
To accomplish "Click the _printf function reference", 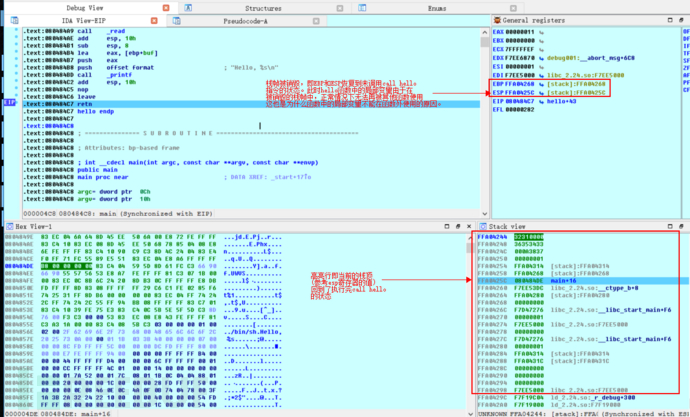I will point(119,75).
